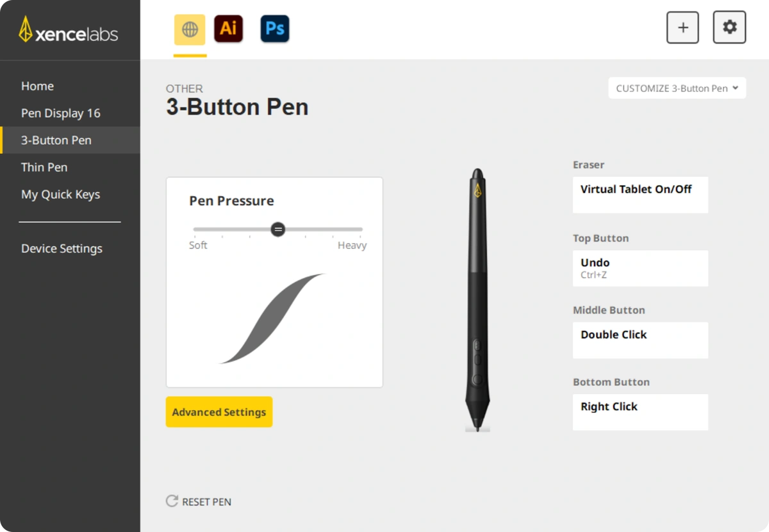Viewport: 769px width, 532px height.
Task: Change the Middle Button Double Click assignment
Action: coord(640,340)
